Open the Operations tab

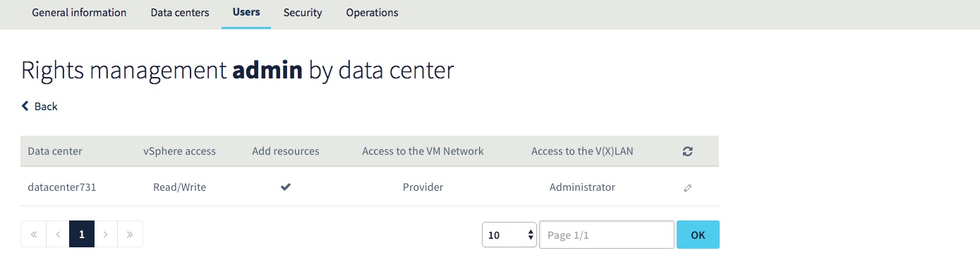(x=372, y=13)
